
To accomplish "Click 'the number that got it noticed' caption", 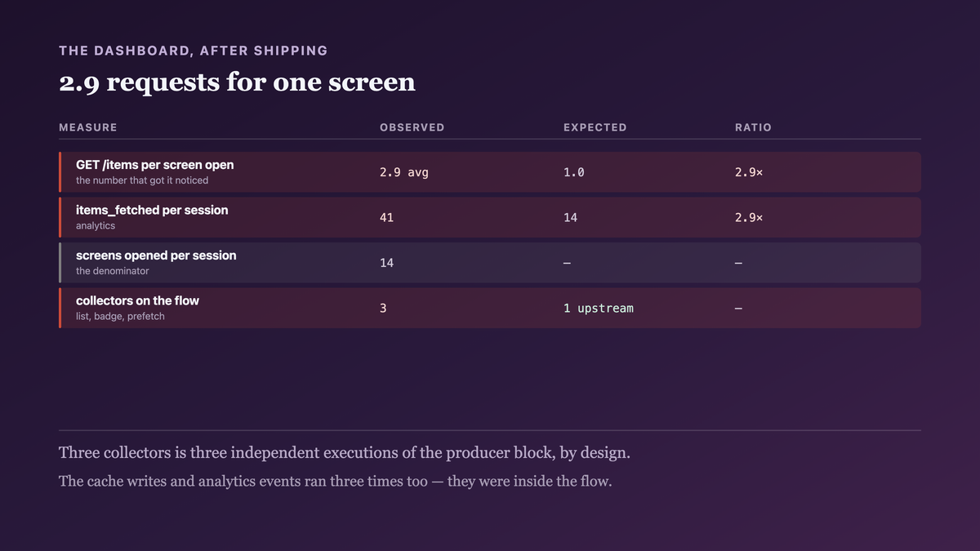I will pos(142,180).
